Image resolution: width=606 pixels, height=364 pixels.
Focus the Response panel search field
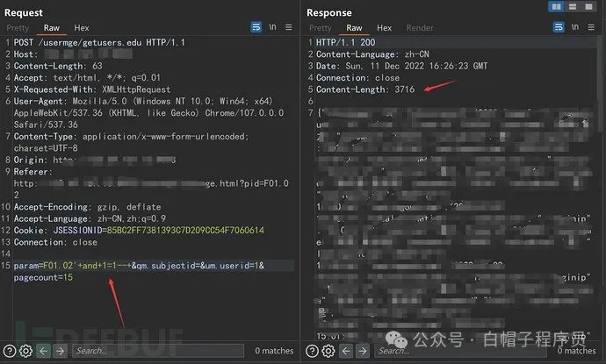(x=461, y=351)
